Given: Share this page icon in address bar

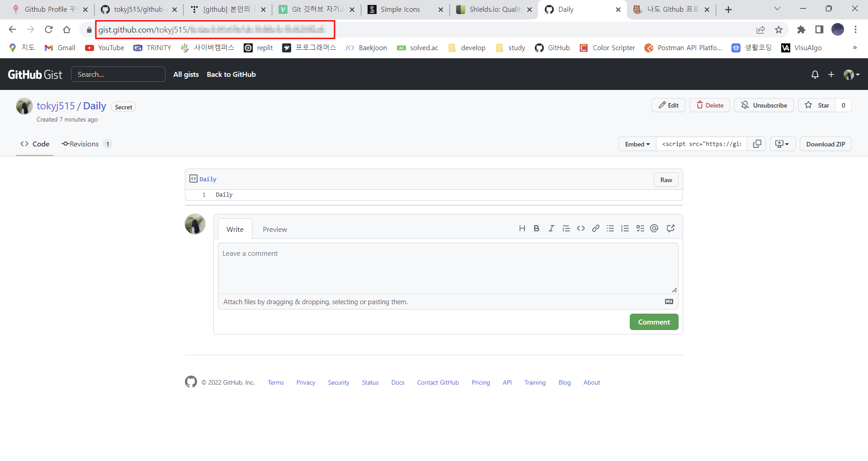Looking at the screenshot, I should pyautogui.click(x=760, y=29).
